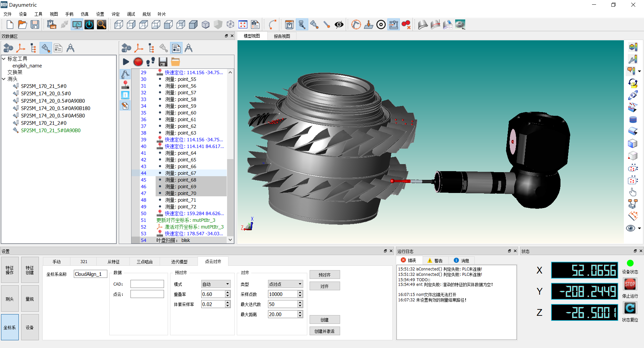The image size is (644, 348).
Task: Toggle probe view in left panel
Action: tap(46, 48)
